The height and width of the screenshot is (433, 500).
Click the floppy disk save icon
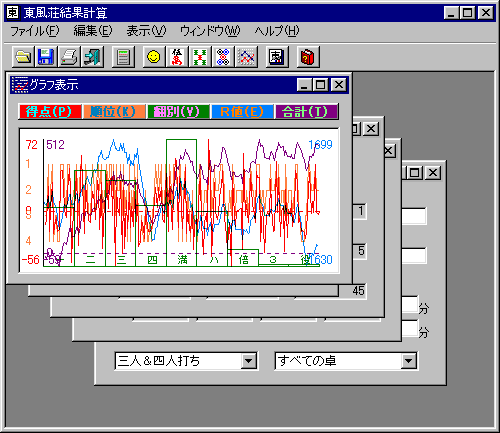[x=46, y=57]
